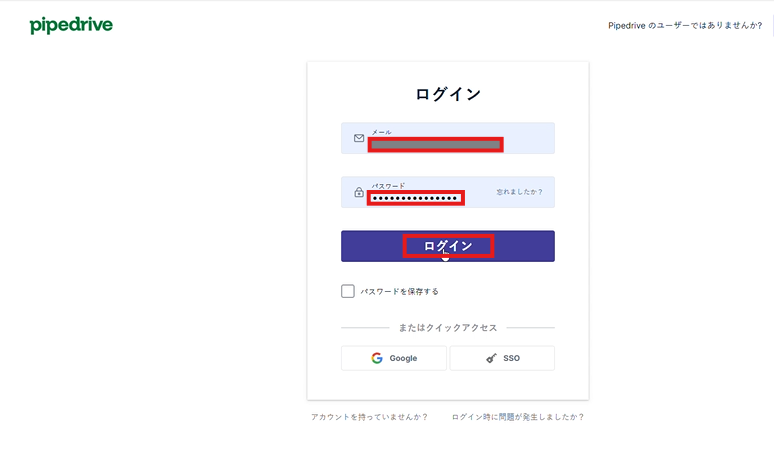774x474 pixels.
Task: Focus the メール email input field
Action: click(x=448, y=138)
